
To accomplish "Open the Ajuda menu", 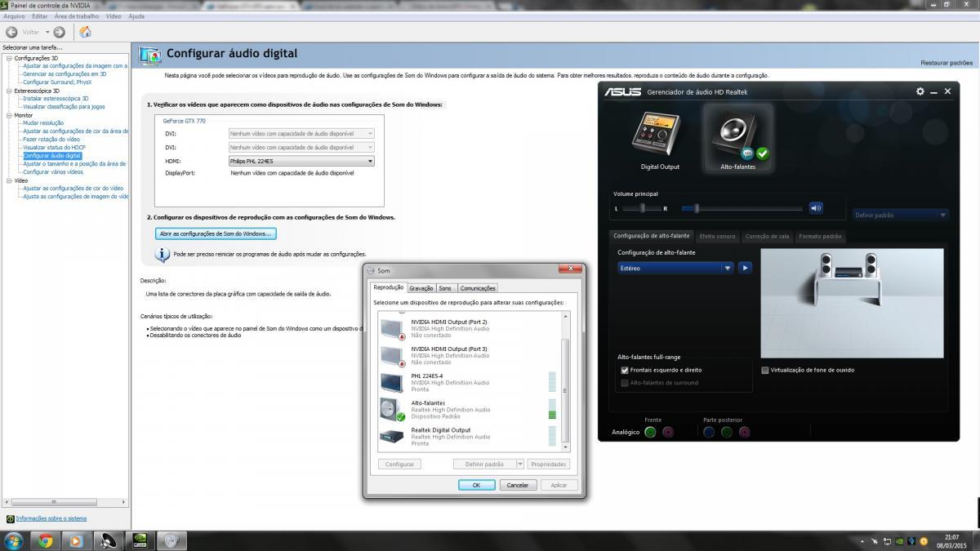I will [x=136, y=16].
